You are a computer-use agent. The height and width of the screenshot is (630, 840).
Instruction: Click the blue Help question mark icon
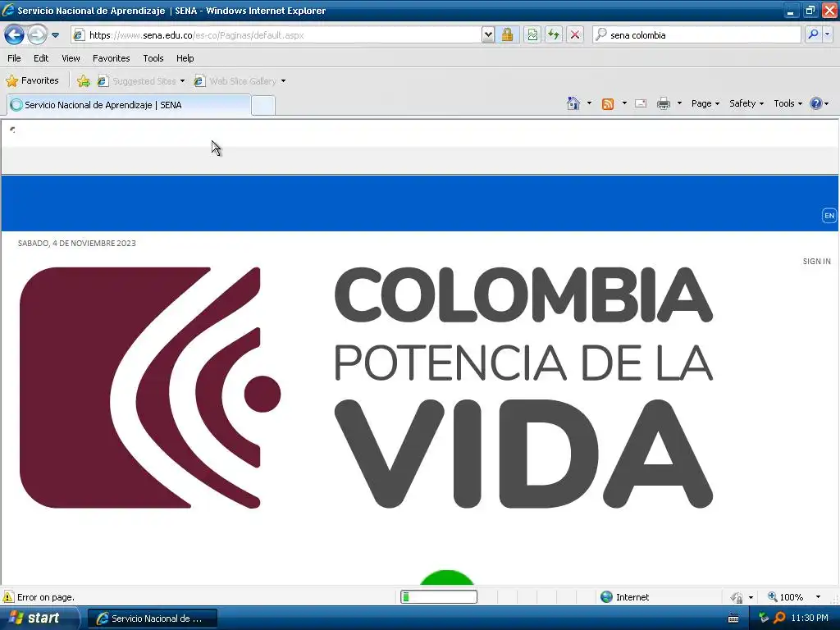tap(815, 103)
